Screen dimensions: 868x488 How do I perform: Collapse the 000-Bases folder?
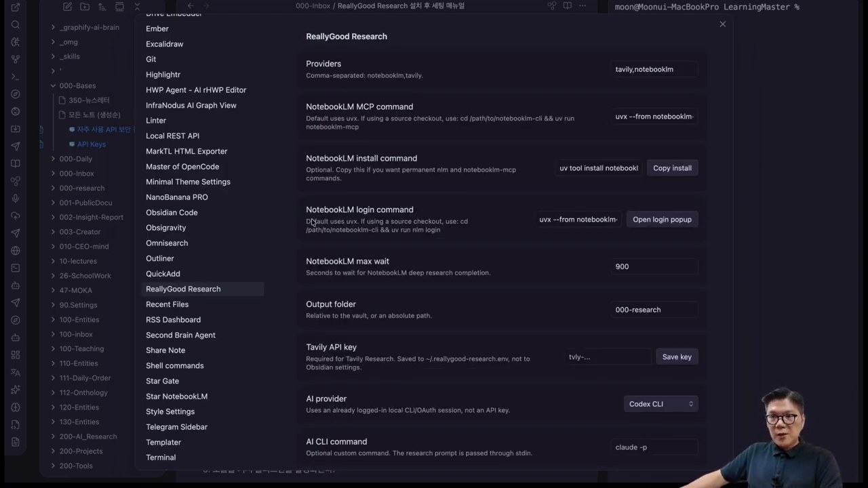point(53,86)
